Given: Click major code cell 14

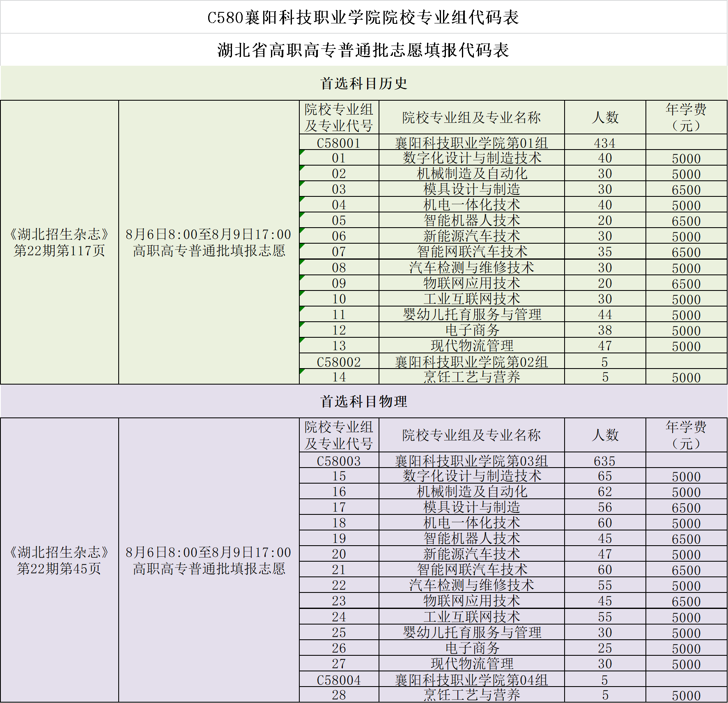Looking at the screenshot, I should 339,377.
